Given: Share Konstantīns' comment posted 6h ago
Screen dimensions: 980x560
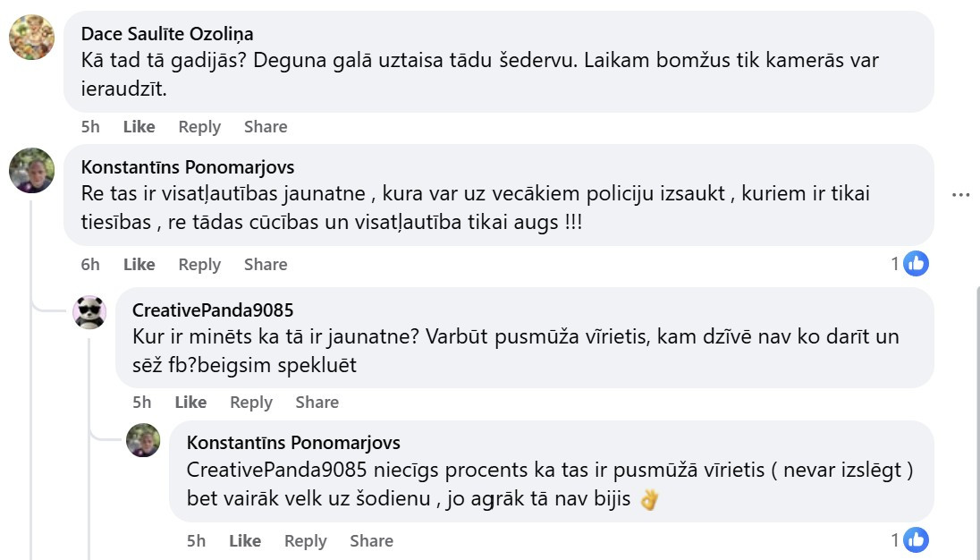Looking at the screenshot, I should (266, 264).
